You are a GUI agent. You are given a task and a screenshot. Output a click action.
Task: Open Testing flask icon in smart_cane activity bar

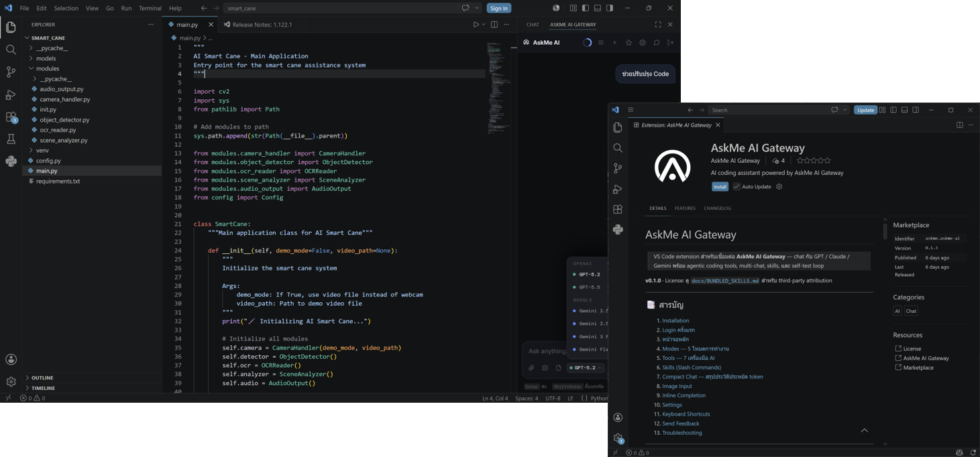[11, 139]
